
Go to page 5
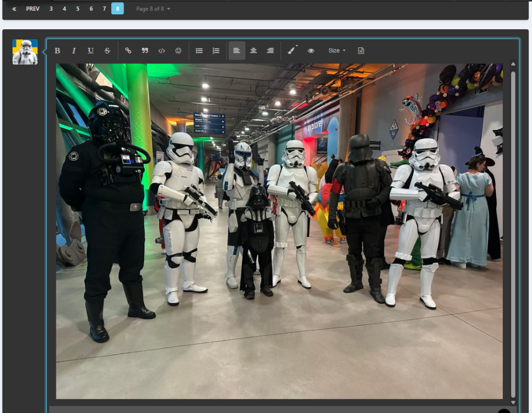[78, 9]
